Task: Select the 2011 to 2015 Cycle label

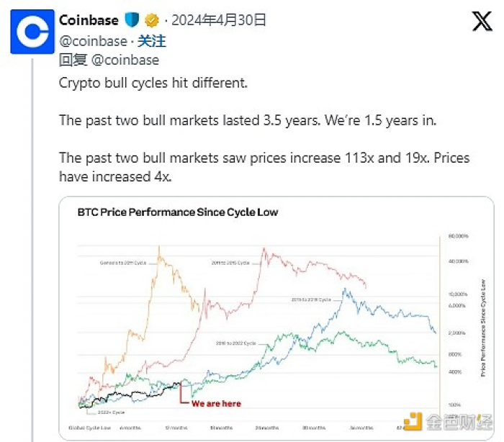Action: pos(230,263)
